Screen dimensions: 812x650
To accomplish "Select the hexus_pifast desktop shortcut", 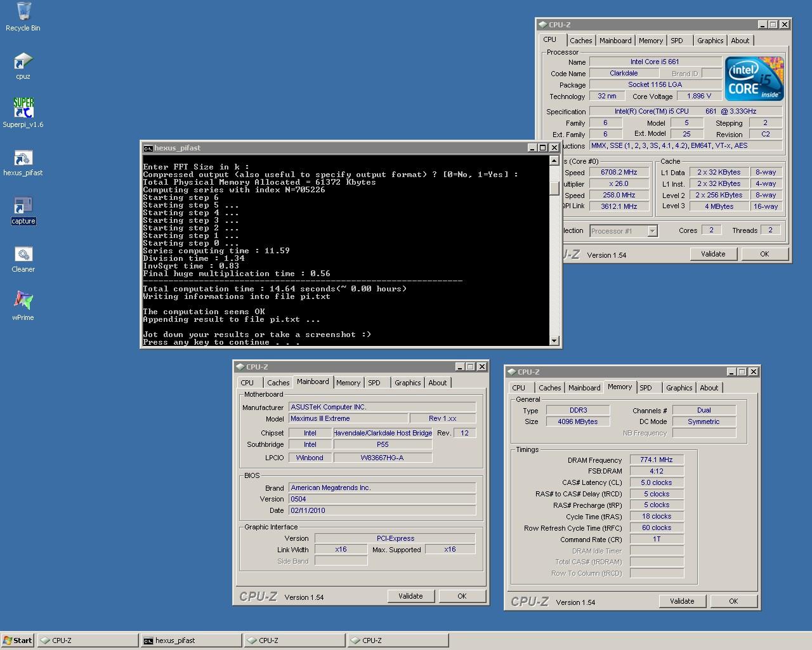I will 23,162.
